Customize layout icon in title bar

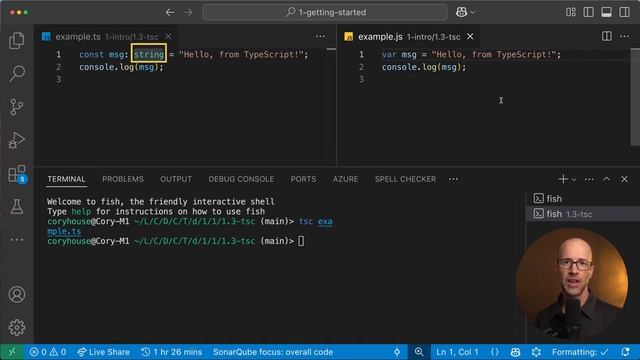click(x=571, y=12)
